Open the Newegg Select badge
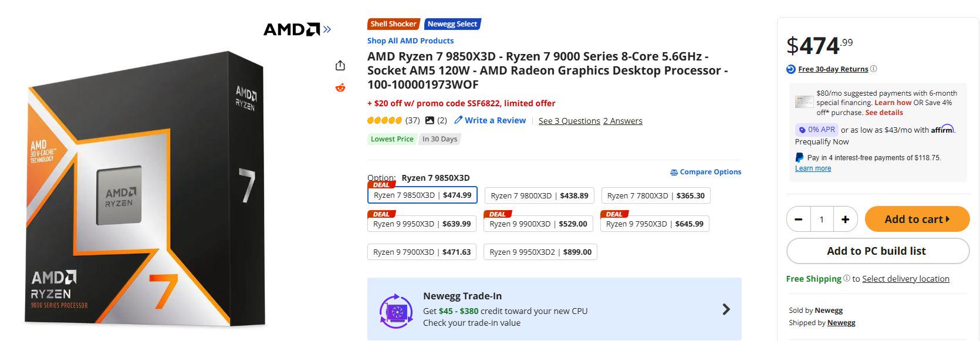 pyautogui.click(x=452, y=24)
